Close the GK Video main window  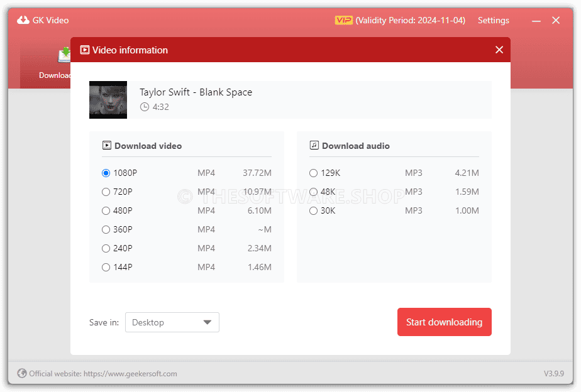pyautogui.click(x=556, y=20)
